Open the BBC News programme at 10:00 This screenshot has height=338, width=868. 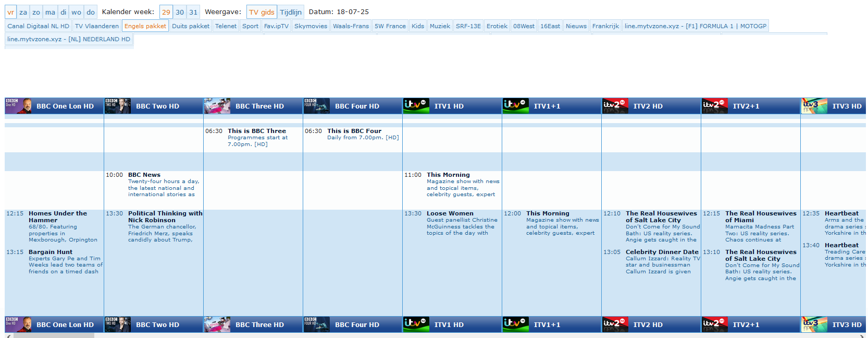(144, 175)
